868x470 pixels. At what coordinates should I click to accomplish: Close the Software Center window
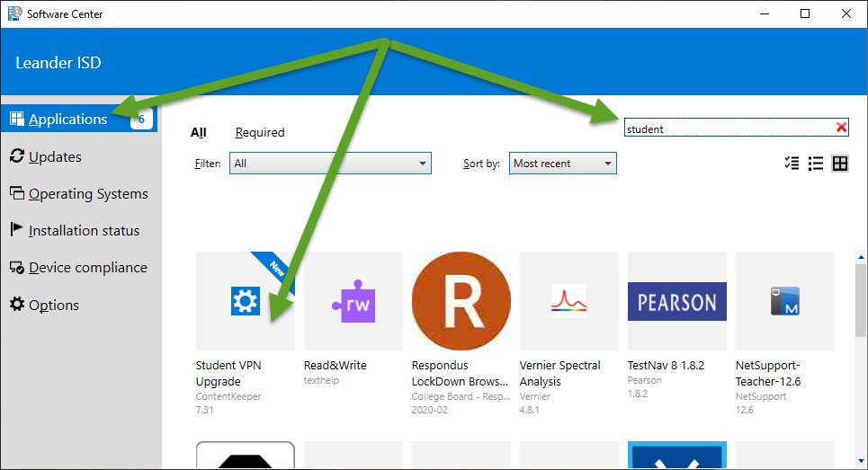pyautogui.click(x=846, y=13)
